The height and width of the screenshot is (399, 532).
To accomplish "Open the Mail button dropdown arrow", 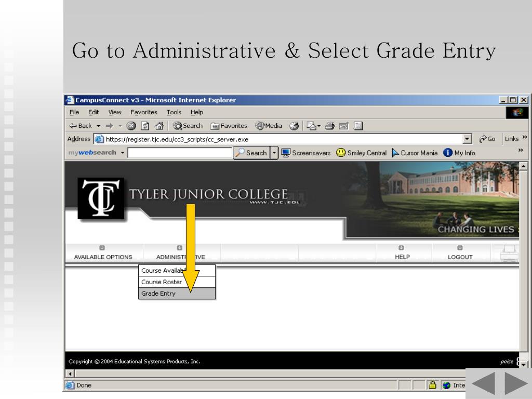I will [x=319, y=126].
